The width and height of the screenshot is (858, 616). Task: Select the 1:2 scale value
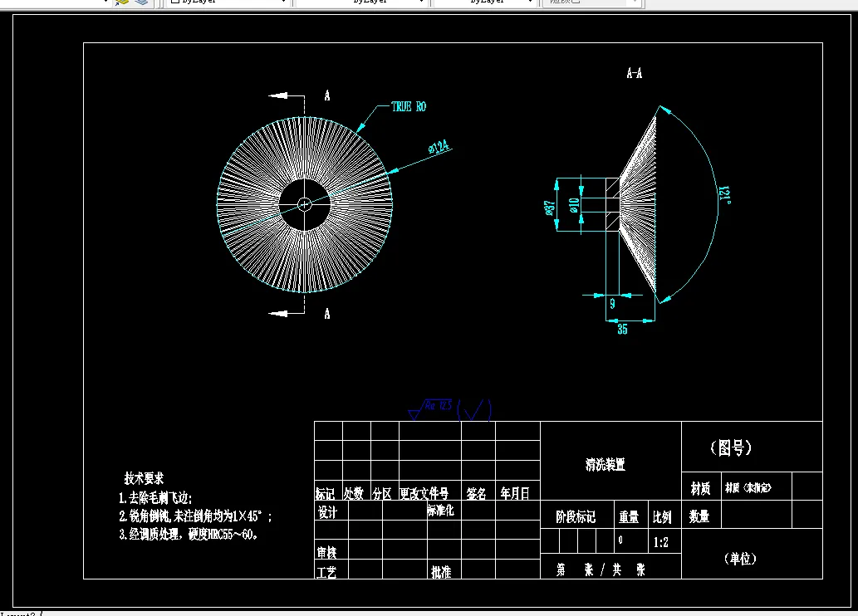click(661, 543)
